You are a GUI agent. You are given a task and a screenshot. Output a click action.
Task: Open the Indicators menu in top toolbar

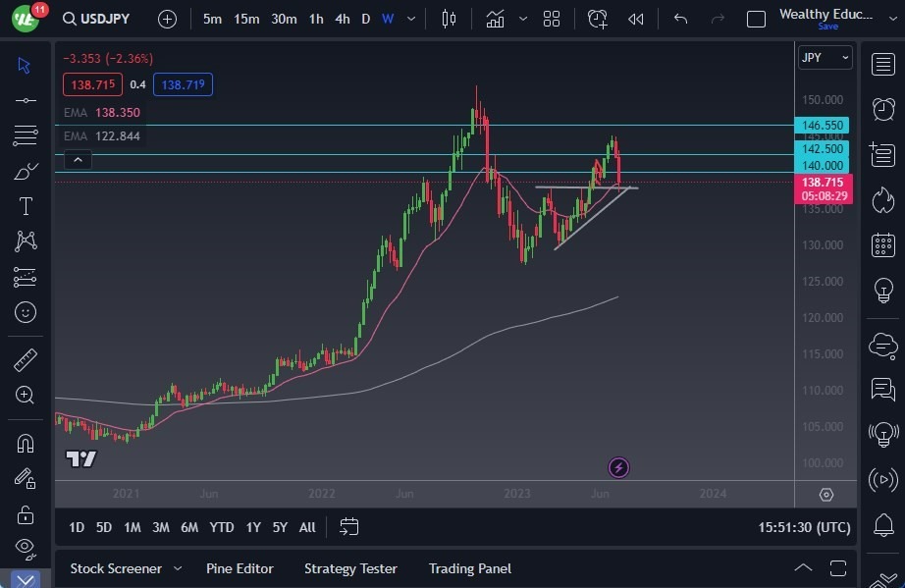tap(494, 18)
